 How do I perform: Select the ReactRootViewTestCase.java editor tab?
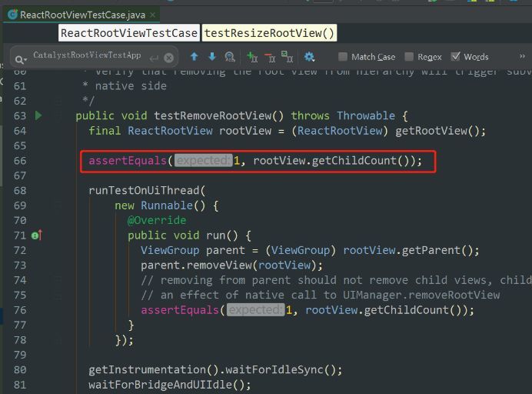point(81,15)
